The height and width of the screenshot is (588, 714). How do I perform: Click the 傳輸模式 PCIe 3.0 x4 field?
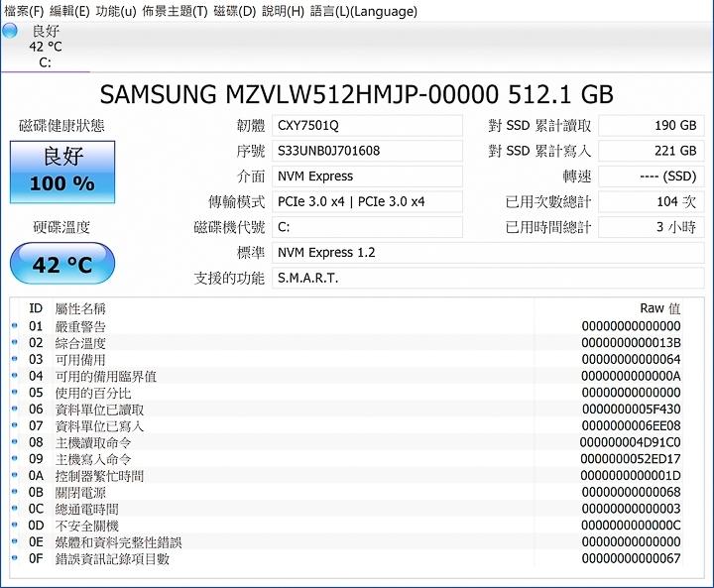coord(367,201)
